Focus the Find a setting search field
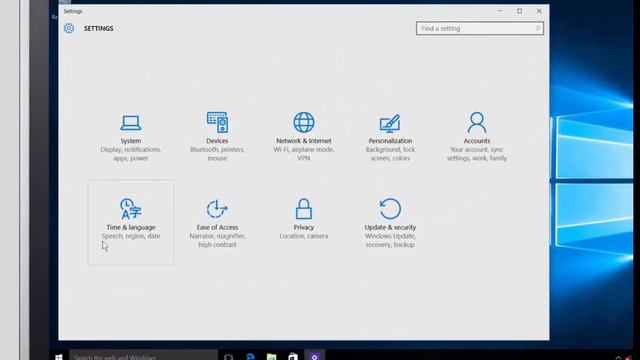640x360 pixels. pos(480,28)
